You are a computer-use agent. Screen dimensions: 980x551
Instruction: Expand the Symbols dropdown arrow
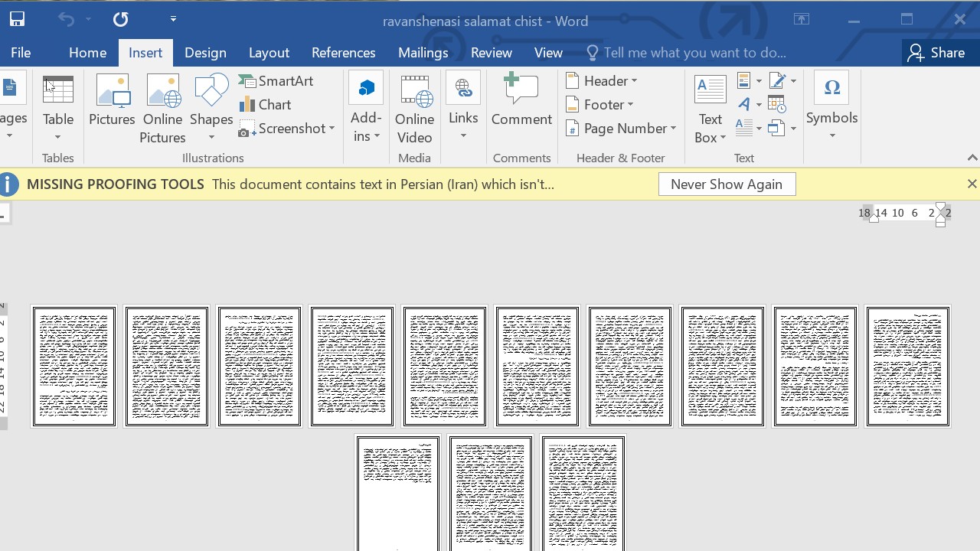pos(832,137)
